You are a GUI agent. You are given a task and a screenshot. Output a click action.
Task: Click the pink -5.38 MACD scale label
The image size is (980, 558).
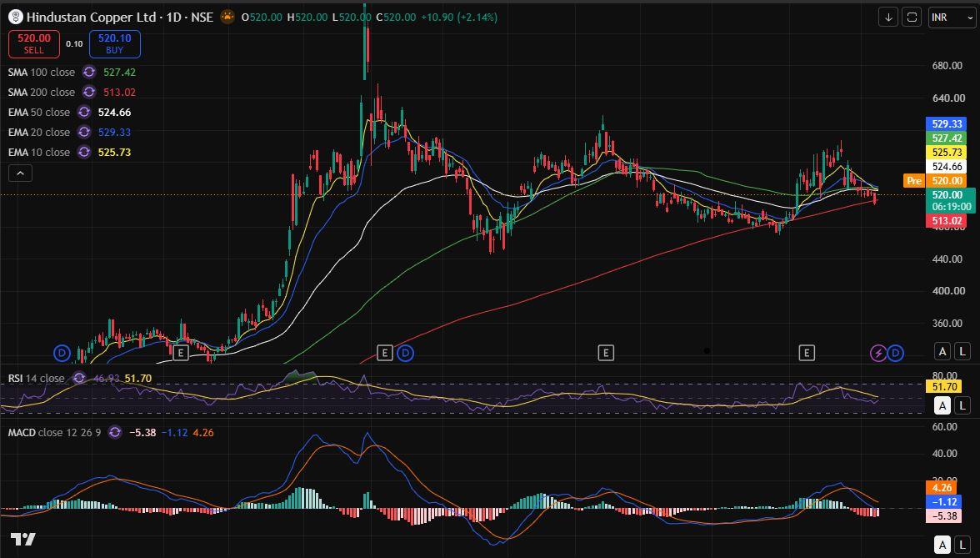pos(943,516)
